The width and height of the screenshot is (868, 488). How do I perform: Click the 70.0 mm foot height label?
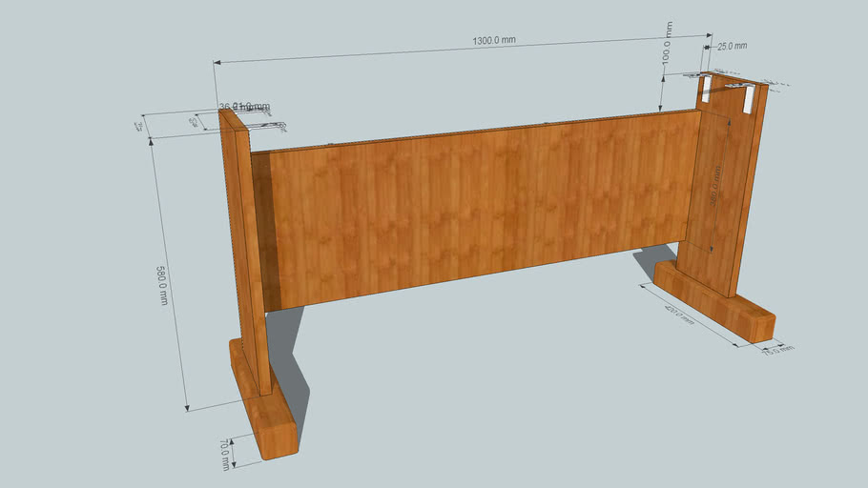click(224, 454)
